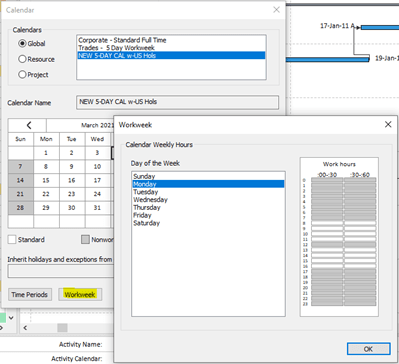Select March 30 in calendar grid

(72, 207)
